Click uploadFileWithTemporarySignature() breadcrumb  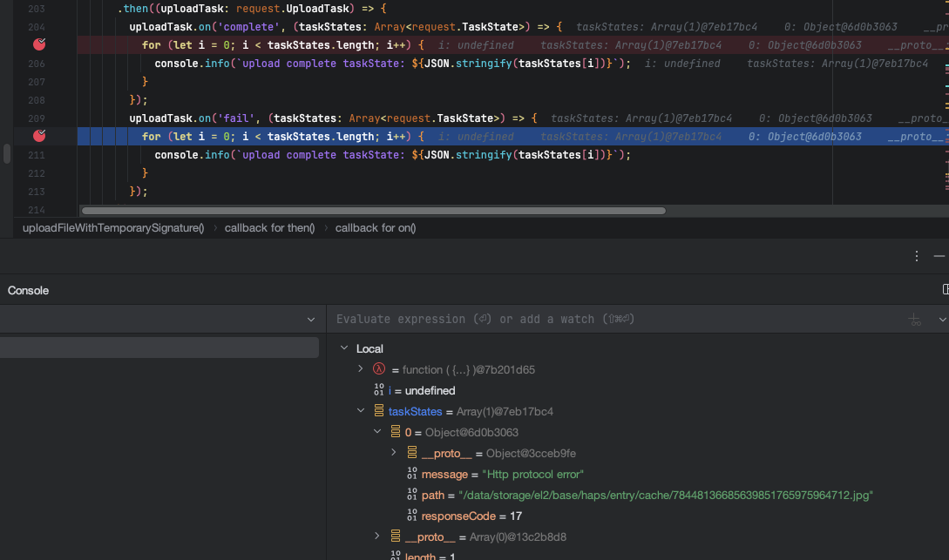(113, 228)
